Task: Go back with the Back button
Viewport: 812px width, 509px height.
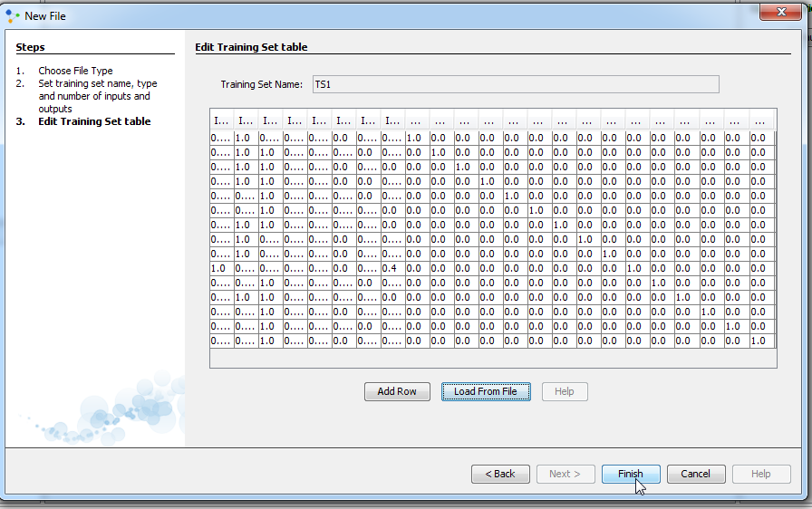Action: (500, 474)
